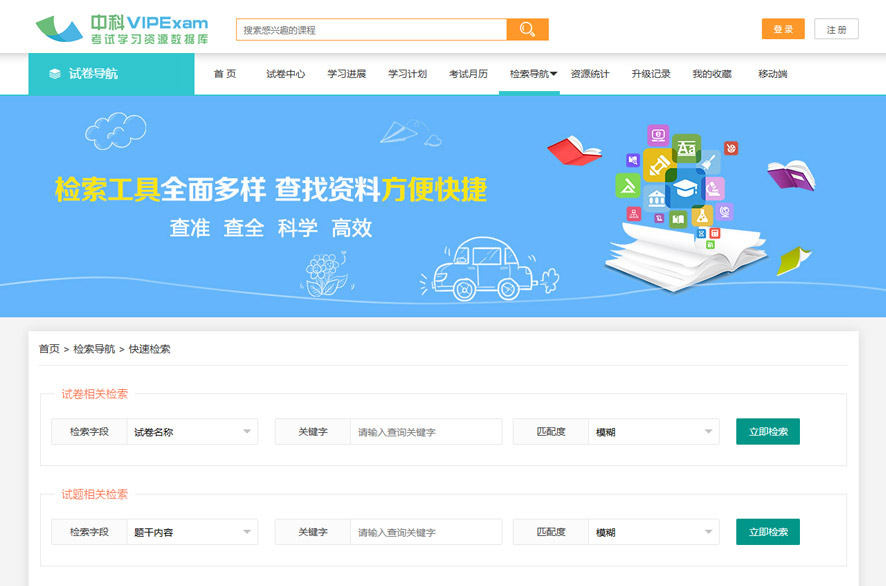Open 匹配度 dropdown in 试题相关检索 section

tap(654, 532)
